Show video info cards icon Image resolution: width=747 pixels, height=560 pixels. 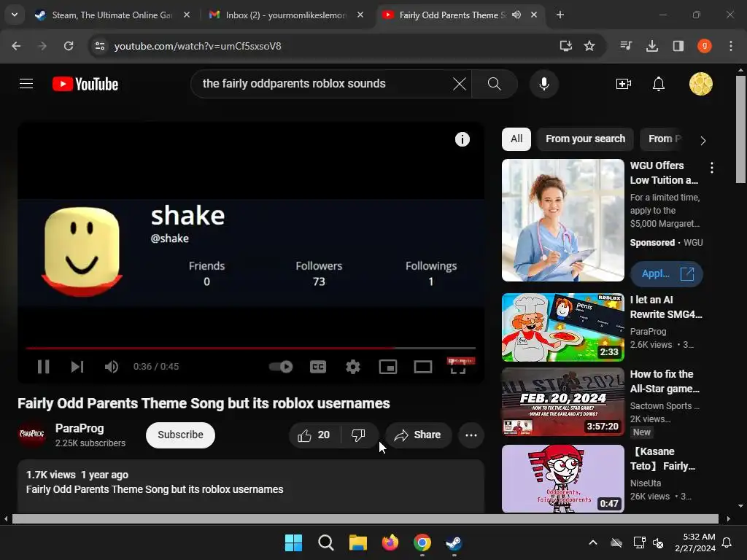pyautogui.click(x=462, y=139)
